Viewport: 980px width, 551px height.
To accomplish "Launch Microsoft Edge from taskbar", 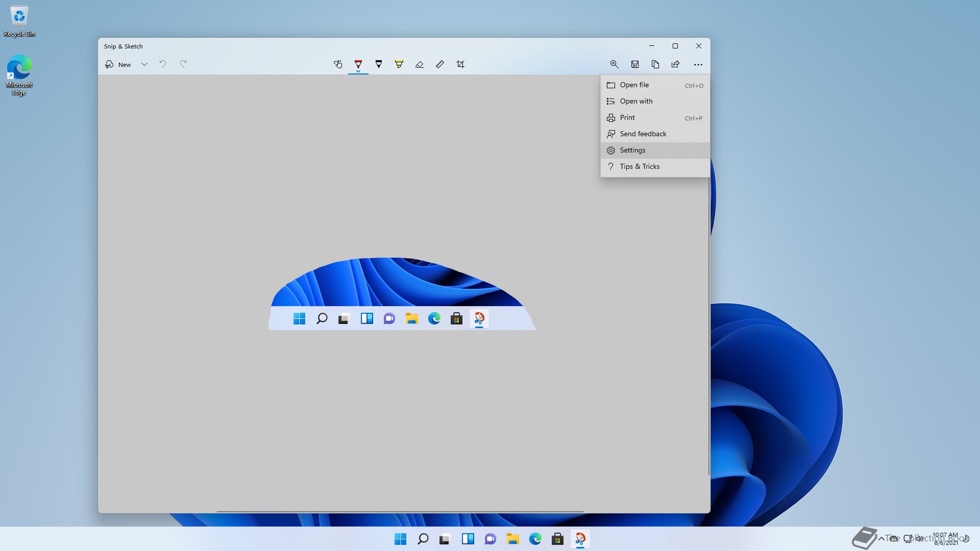I will pos(535,539).
